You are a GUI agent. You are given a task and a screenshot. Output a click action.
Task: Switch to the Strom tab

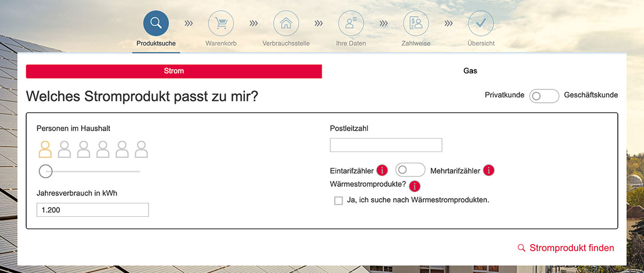(174, 71)
